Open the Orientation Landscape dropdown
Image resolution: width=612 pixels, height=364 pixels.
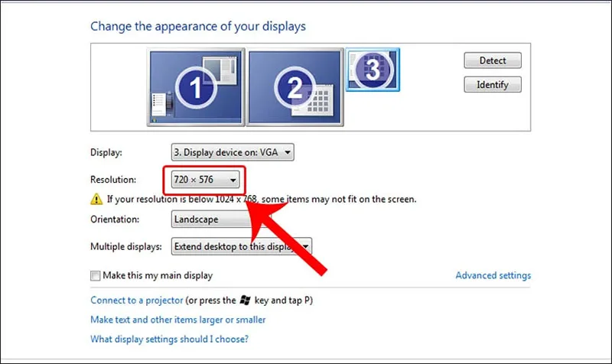[213, 219]
